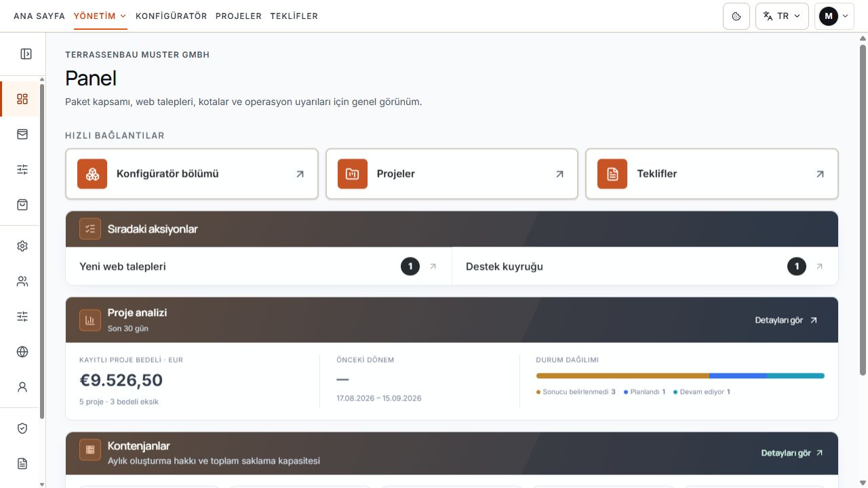The image size is (868, 488).
Task: Click the sidebar scrollbar down arrow
Action: click(42, 484)
